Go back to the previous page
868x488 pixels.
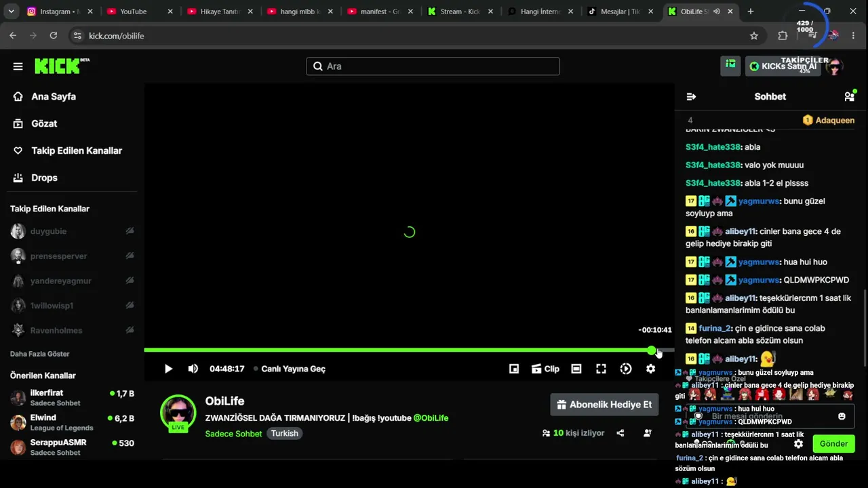click(13, 36)
